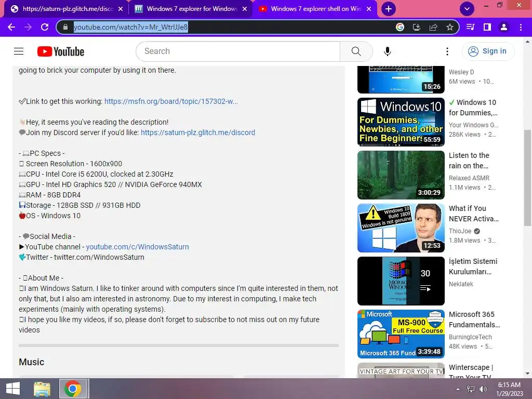The height and width of the screenshot is (399, 532).
Task: Close the saturn-plz.glitch.me tab
Action: [x=121, y=9]
